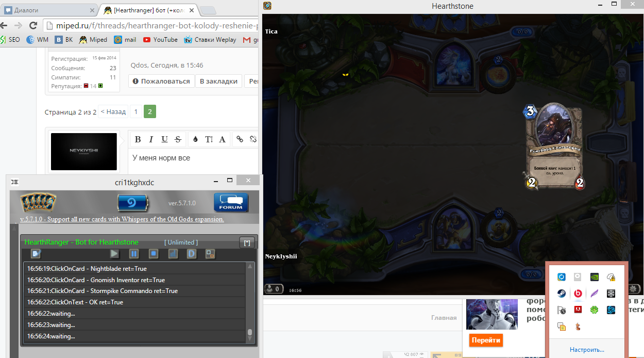Image resolution: width=644 pixels, height=358 pixels.
Task: Click 'В закладки' bookmark button
Action: click(218, 81)
